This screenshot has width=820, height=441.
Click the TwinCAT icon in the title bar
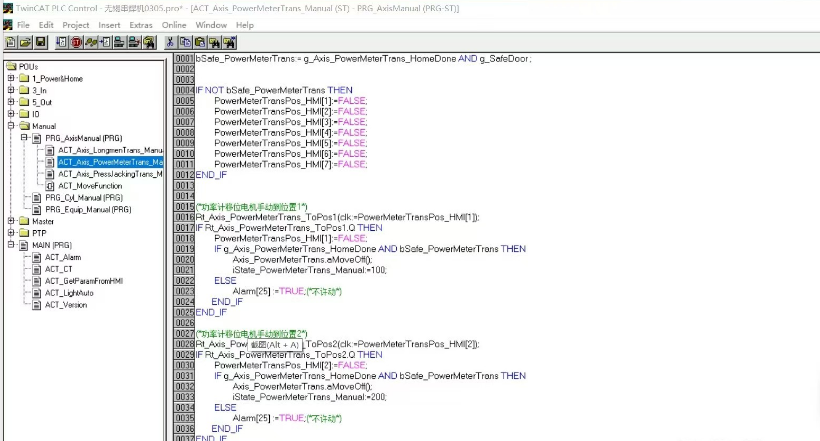[x=7, y=8]
